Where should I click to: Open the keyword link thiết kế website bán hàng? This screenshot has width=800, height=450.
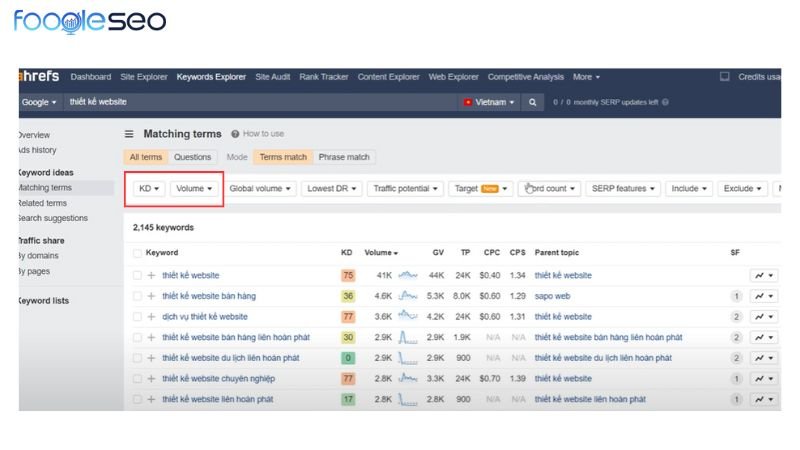tap(209, 296)
